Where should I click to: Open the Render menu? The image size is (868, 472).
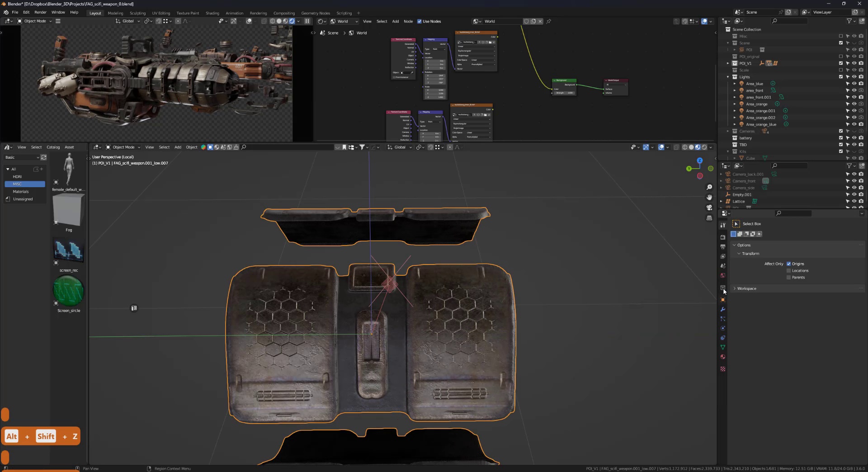tap(40, 13)
